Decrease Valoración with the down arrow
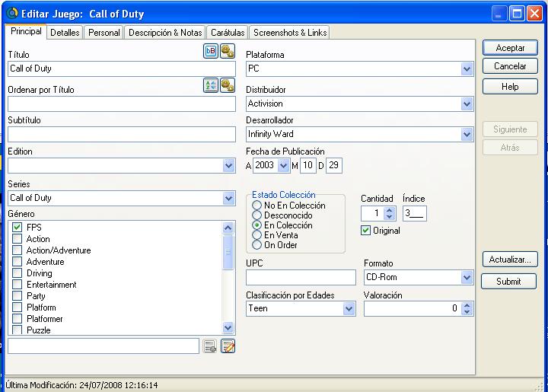This screenshot has height=392, width=548. [467, 312]
